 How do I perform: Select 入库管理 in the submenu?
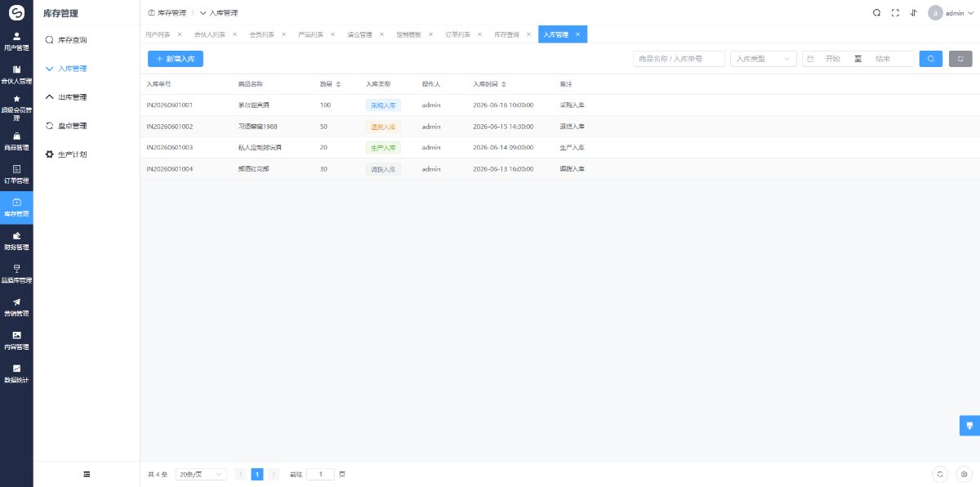(x=87, y=69)
